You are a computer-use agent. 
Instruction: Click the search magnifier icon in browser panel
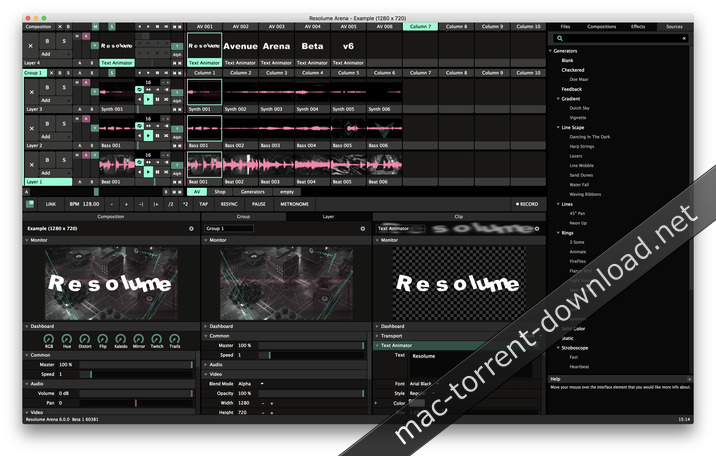[560, 38]
